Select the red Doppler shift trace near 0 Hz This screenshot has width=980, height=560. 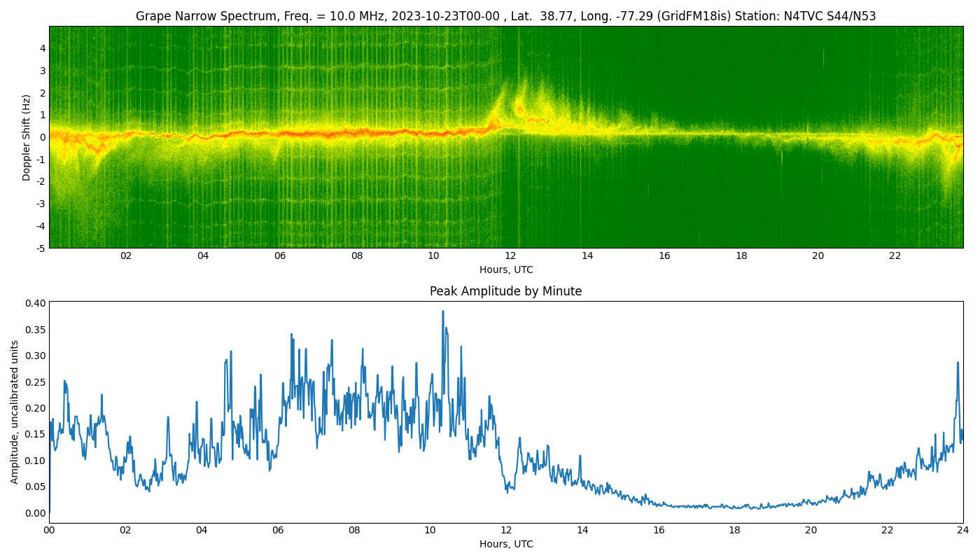click(280, 134)
